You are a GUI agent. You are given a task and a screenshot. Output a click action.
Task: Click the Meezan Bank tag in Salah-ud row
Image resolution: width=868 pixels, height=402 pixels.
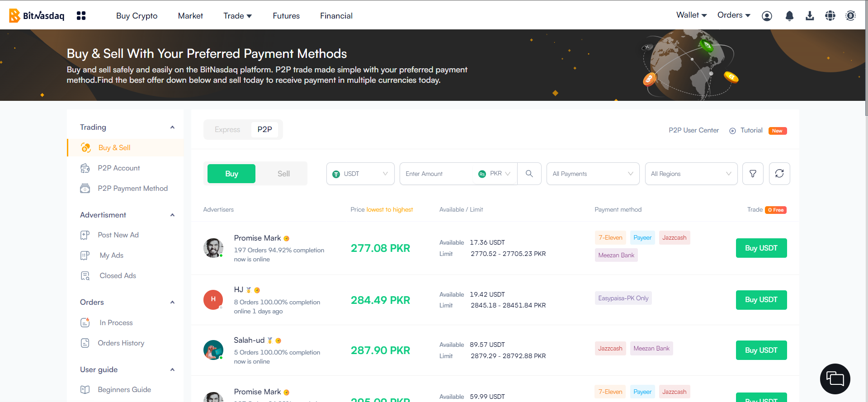(x=651, y=349)
